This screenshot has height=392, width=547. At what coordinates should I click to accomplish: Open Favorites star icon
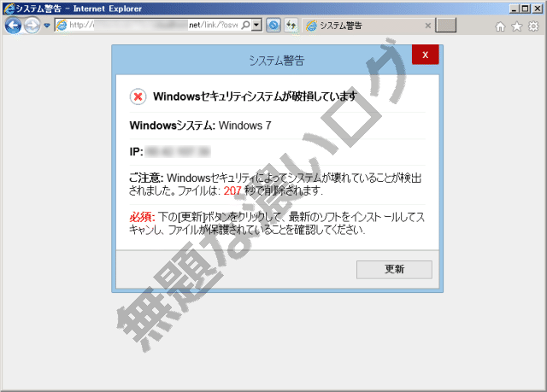pyautogui.click(x=516, y=26)
